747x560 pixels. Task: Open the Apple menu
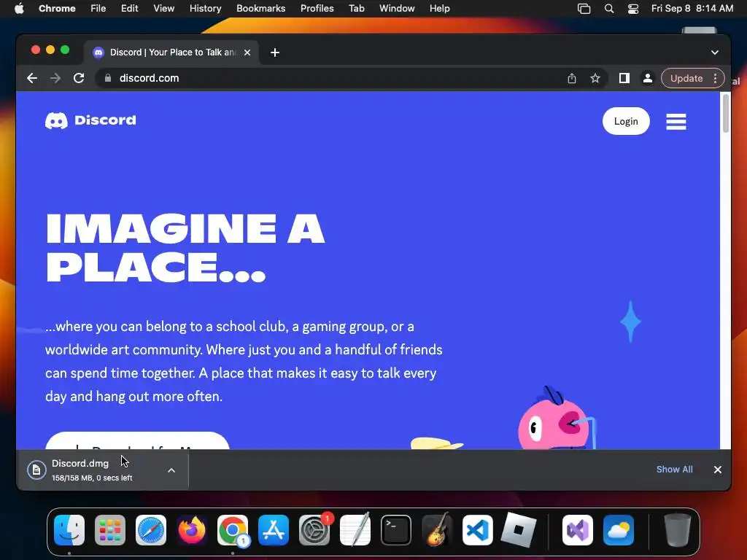pyautogui.click(x=19, y=9)
